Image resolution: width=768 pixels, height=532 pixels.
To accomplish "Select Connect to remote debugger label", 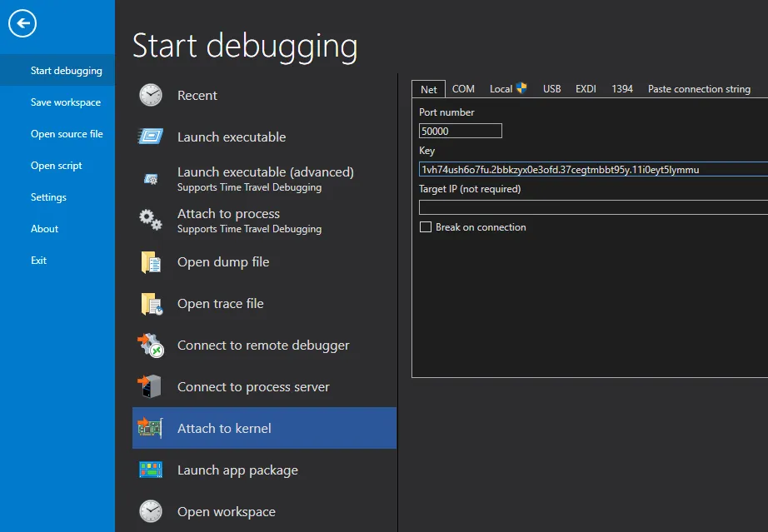I will click(263, 345).
